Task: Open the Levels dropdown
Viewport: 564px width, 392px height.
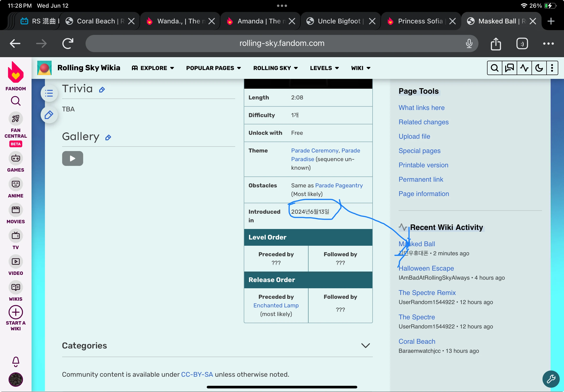Action: (324, 68)
